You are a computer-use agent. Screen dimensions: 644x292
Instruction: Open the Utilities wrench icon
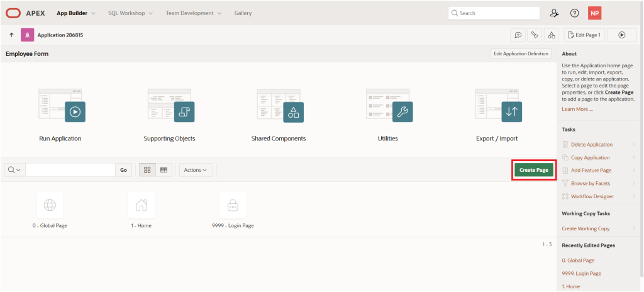point(389,105)
